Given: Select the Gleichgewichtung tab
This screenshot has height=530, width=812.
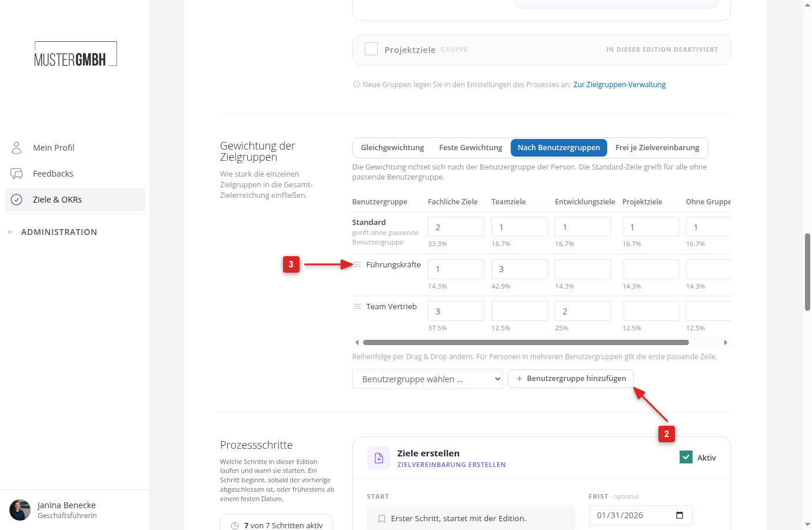Looking at the screenshot, I should tap(392, 148).
